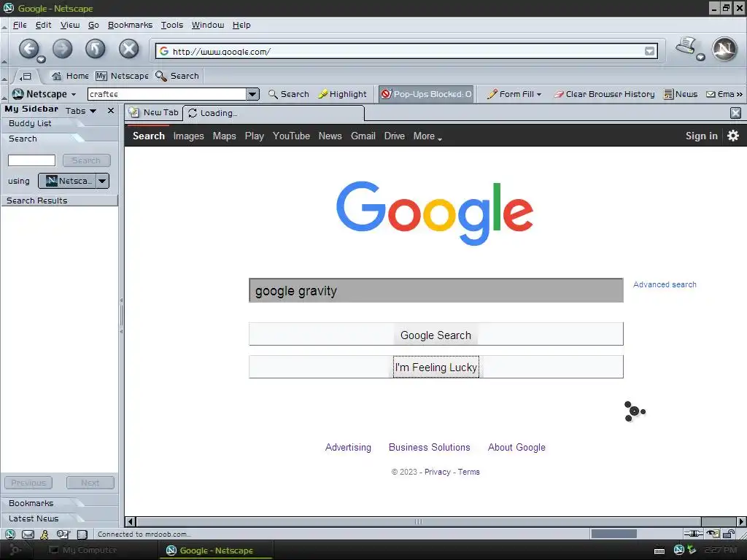Image resolution: width=747 pixels, height=560 pixels.
Task: Open the Netscape toolbar menu dropdown
Action: coord(74,94)
